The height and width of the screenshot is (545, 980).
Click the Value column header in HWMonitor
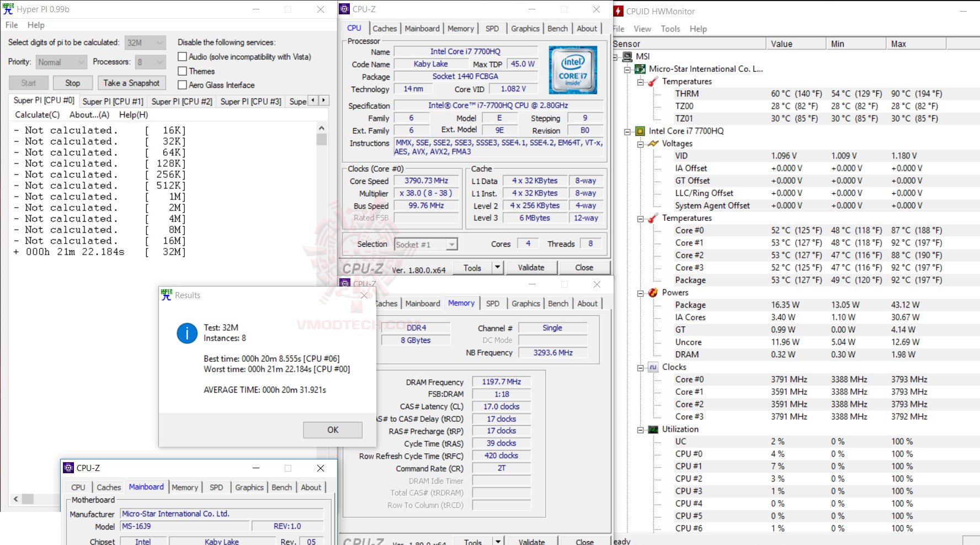coord(796,44)
